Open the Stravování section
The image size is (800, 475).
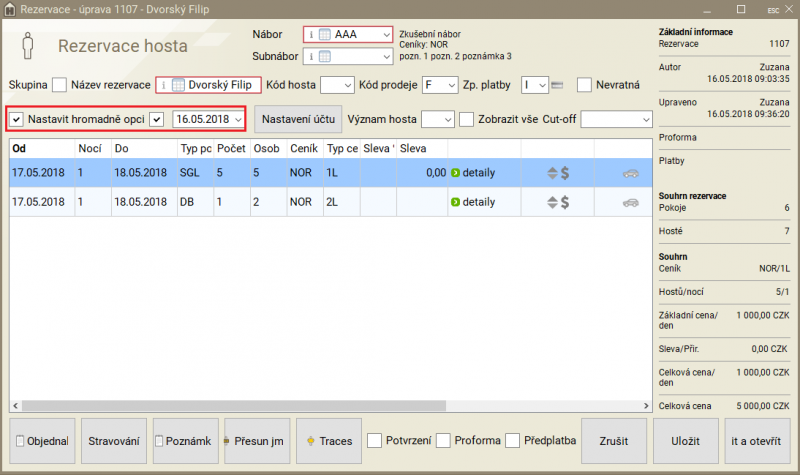[x=114, y=441]
